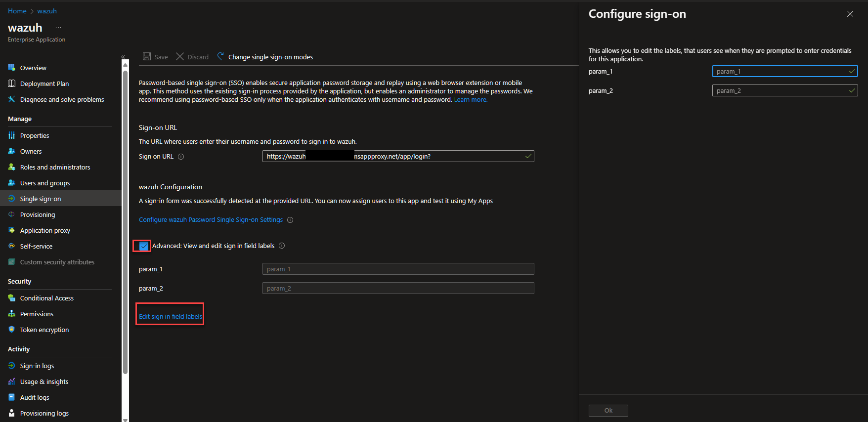The width and height of the screenshot is (868, 422).
Task: Click the Owners people icon
Action: coord(12,151)
